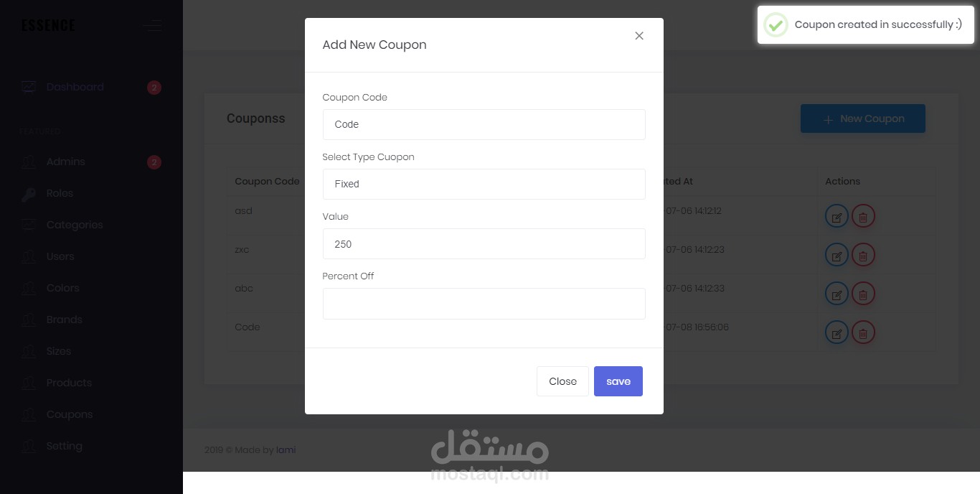This screenshot has width=980, height=494.
Task: Click the Value input field
Action: tap(484, 244)
